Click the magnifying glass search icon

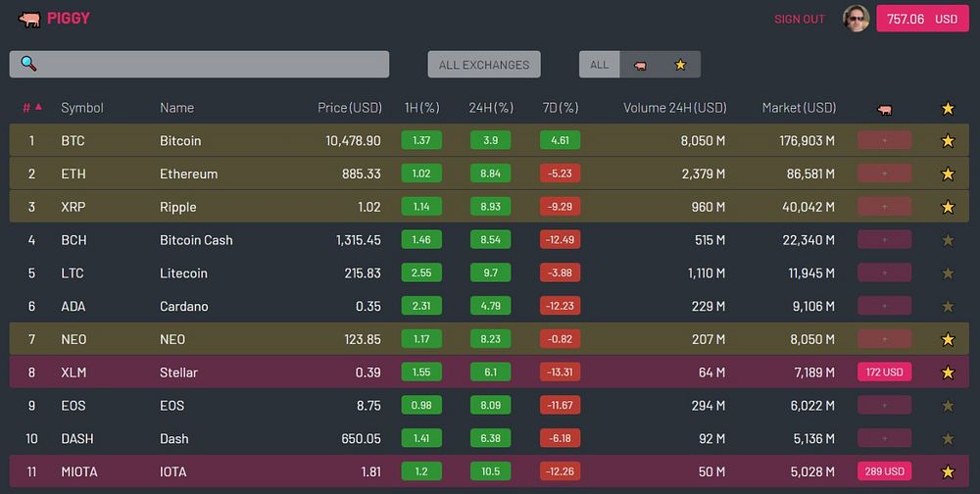click(x=28, y=63)
